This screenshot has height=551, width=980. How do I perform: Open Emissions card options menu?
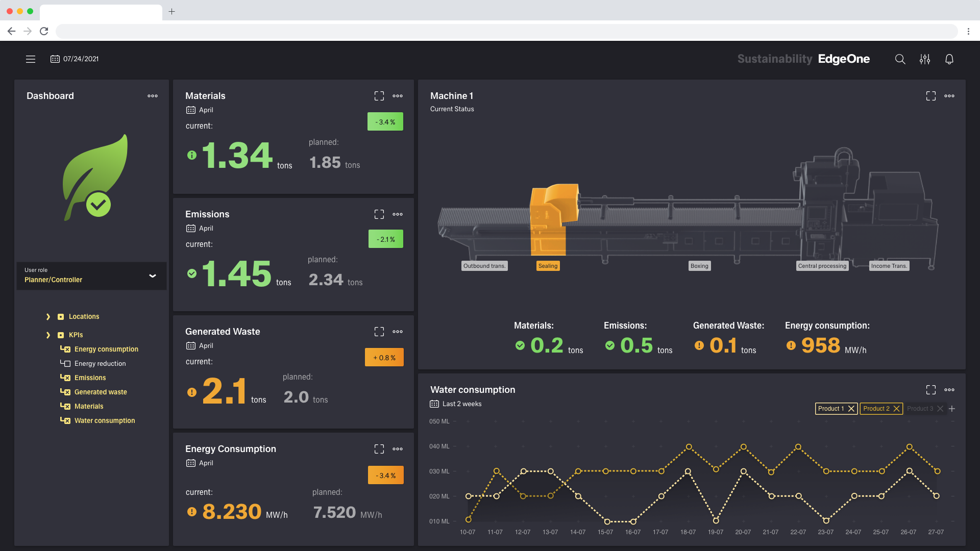pyautogui.click(x=398, y=214)
